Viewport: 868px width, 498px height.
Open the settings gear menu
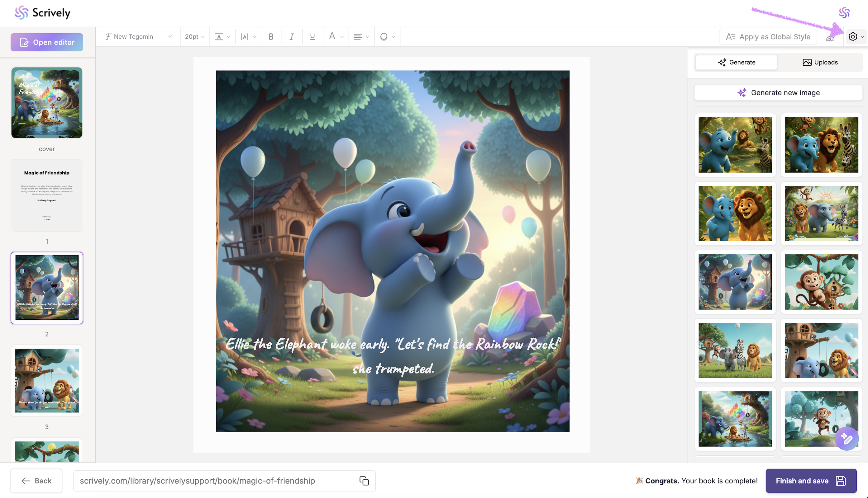[855, 37]
